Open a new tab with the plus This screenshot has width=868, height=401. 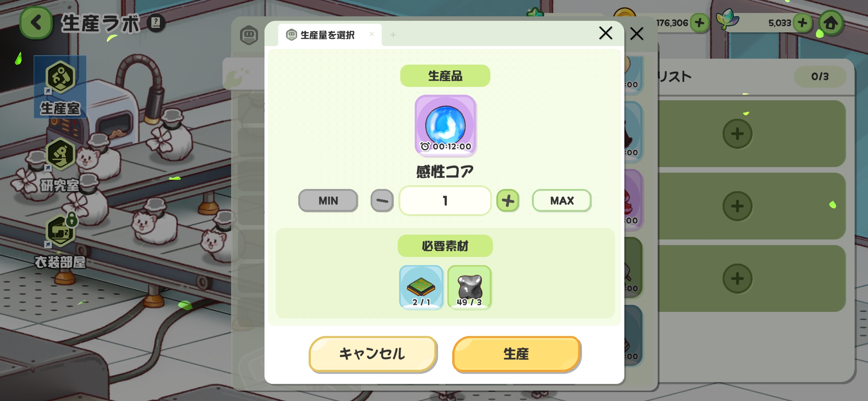point(393,35)
